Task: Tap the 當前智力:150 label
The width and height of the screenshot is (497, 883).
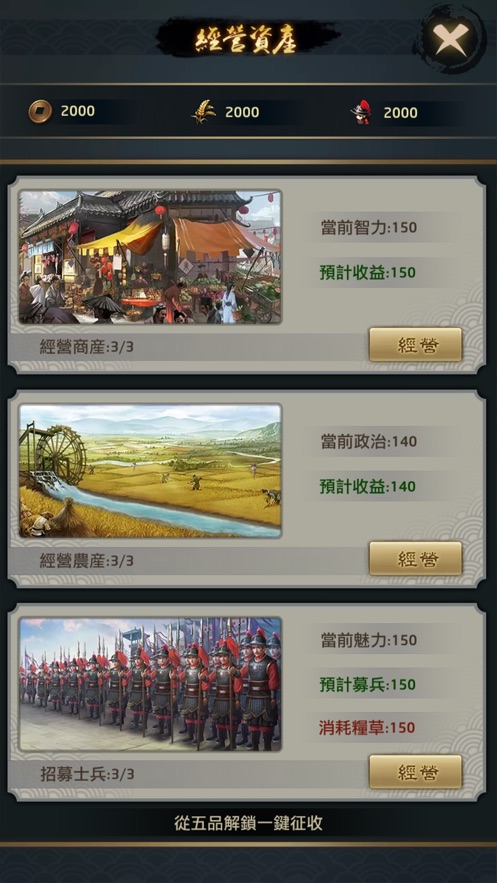Action: pos(369,228)
